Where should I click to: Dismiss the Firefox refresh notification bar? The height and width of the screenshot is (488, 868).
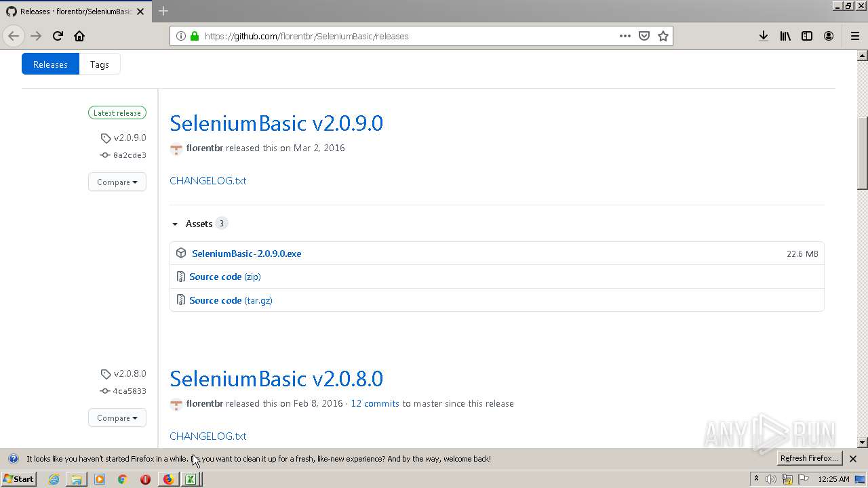click(853, 459)
